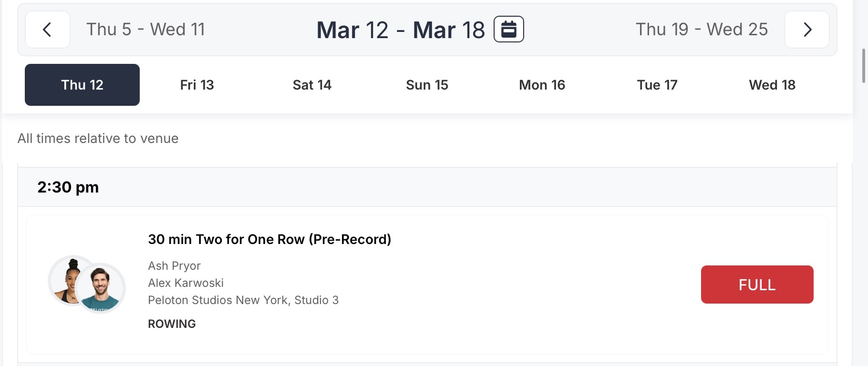
Task: Open the Thu 19 - Wed 25 week
Action: click(x=703, y=30)
